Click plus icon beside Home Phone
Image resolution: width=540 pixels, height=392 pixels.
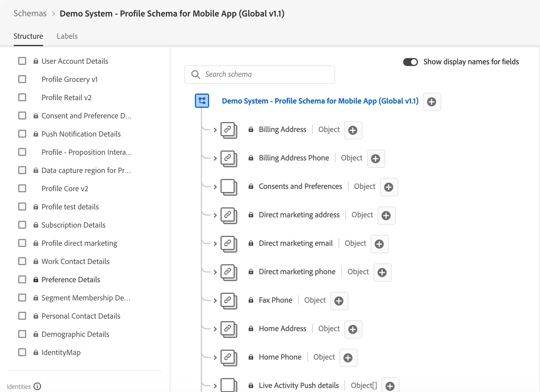click(348, 358)
